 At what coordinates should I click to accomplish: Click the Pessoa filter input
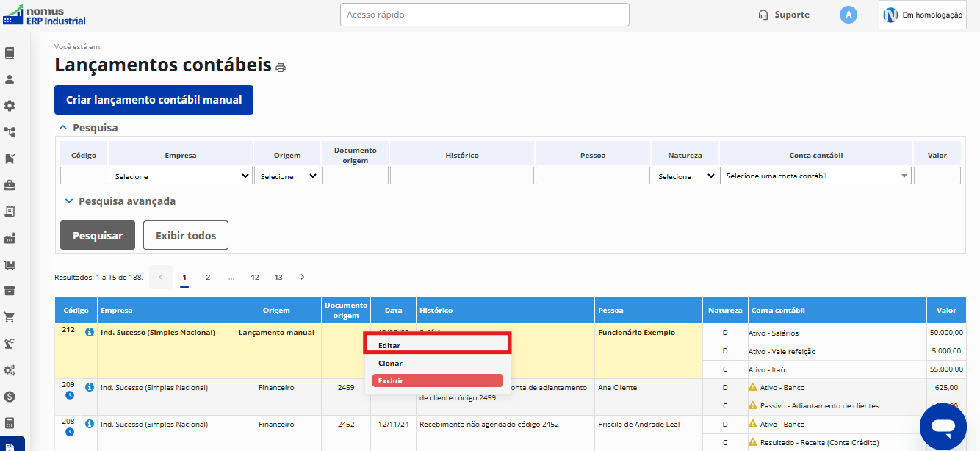593,176
